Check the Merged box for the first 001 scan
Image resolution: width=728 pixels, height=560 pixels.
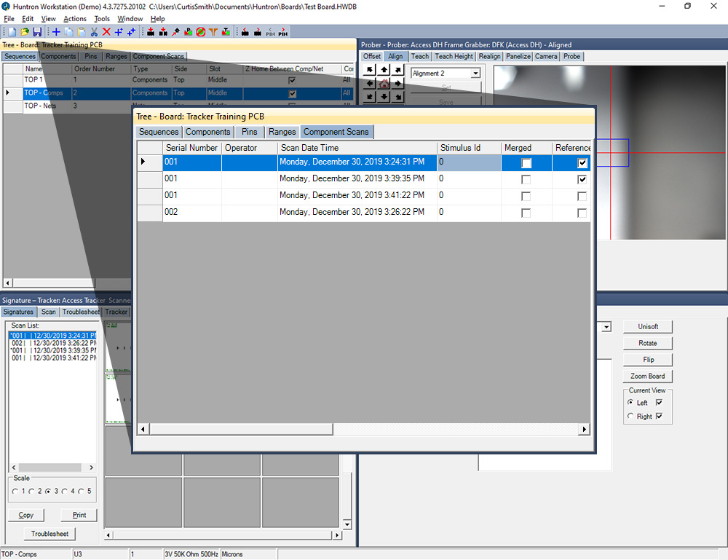click(x=526, y=162)
